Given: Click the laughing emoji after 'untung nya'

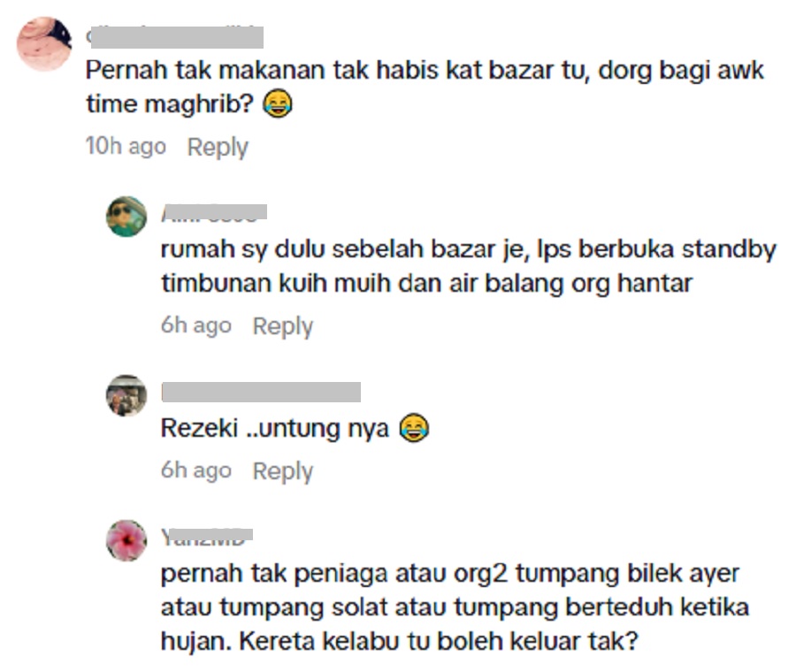Looking at the screenshot, I should pyautogui.click(x=414, y=428).
